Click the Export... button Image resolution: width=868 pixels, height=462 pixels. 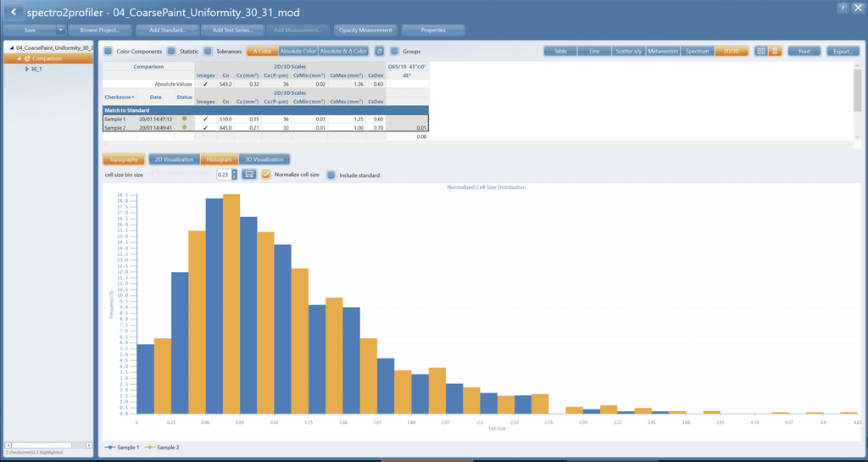843,51
